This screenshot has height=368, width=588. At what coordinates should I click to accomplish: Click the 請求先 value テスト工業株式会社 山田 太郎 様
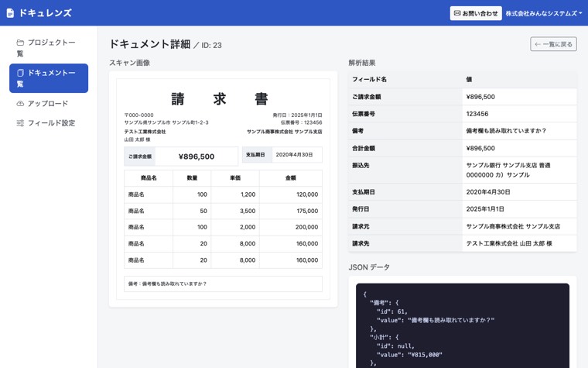pyautogui.click(x=509, y=243)
